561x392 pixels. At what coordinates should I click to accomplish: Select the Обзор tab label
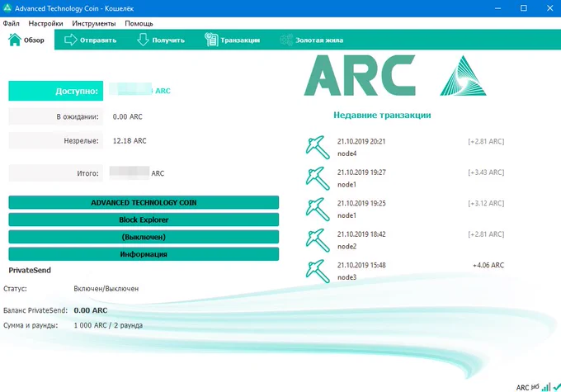pos(34,40)
